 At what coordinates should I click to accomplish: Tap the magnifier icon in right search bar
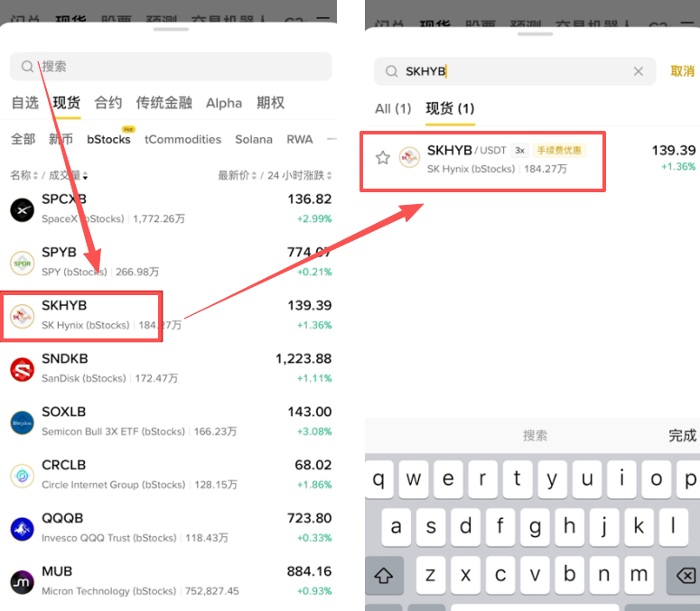pyautogui.click(x=391, y=71)
